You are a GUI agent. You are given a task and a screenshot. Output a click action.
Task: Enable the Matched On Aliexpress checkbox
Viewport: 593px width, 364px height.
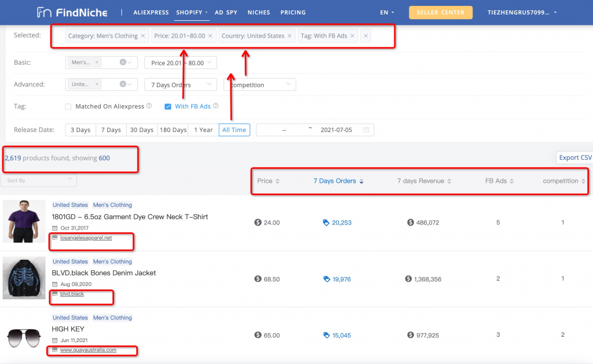pos(68,106)
